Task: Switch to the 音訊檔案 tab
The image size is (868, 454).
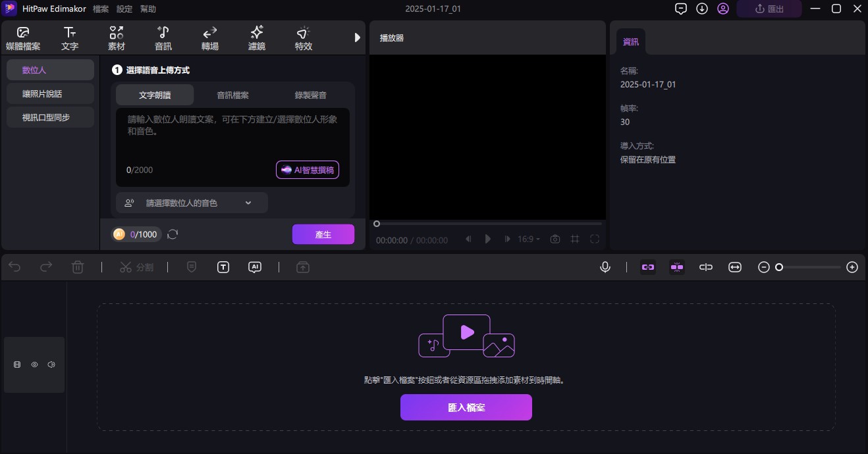Action: click(232, 95)
